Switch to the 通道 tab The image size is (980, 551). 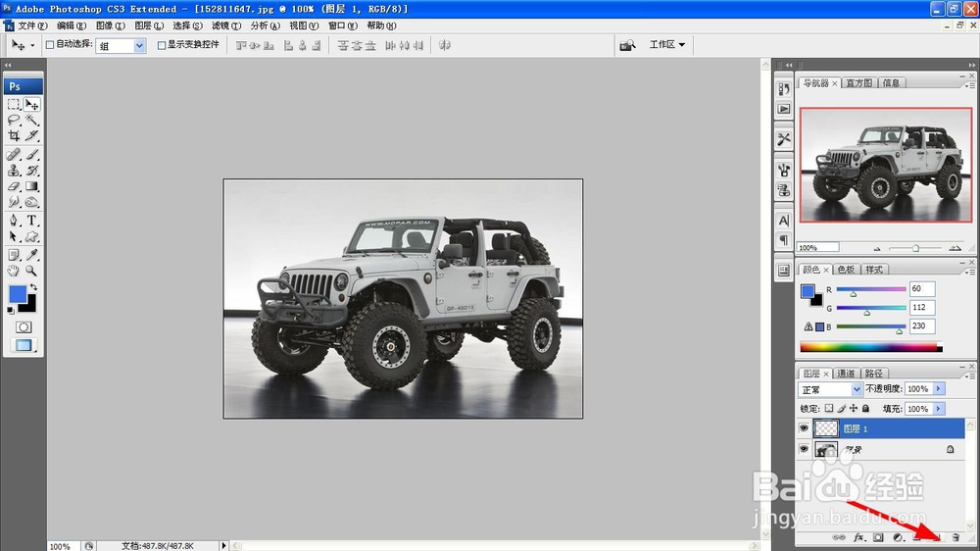pyautogui.click(x=846, y=374)
